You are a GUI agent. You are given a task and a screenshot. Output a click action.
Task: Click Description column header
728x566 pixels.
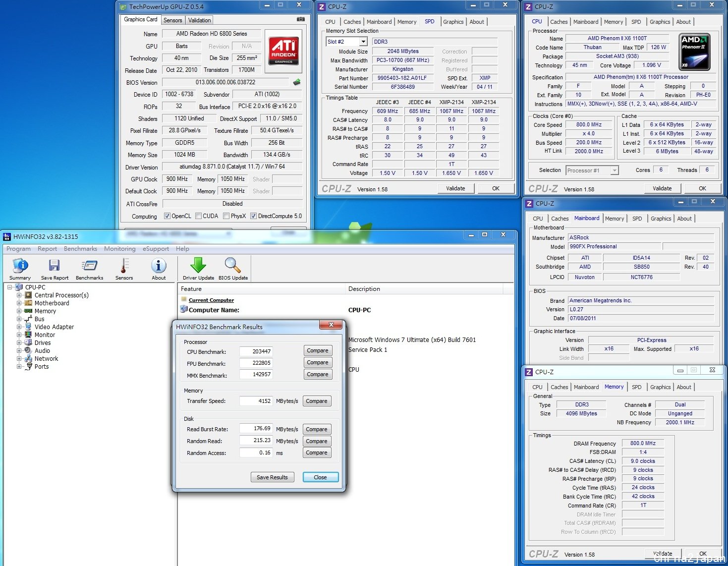[424, 289]
